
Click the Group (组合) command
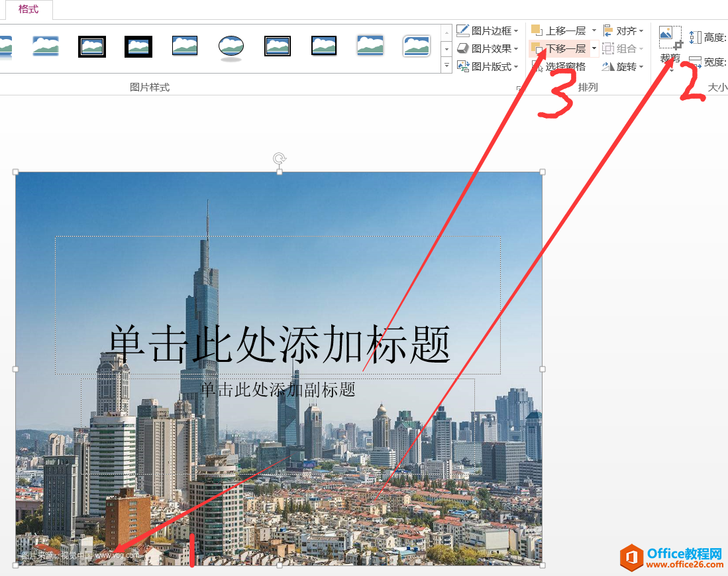tap(621, 48)
